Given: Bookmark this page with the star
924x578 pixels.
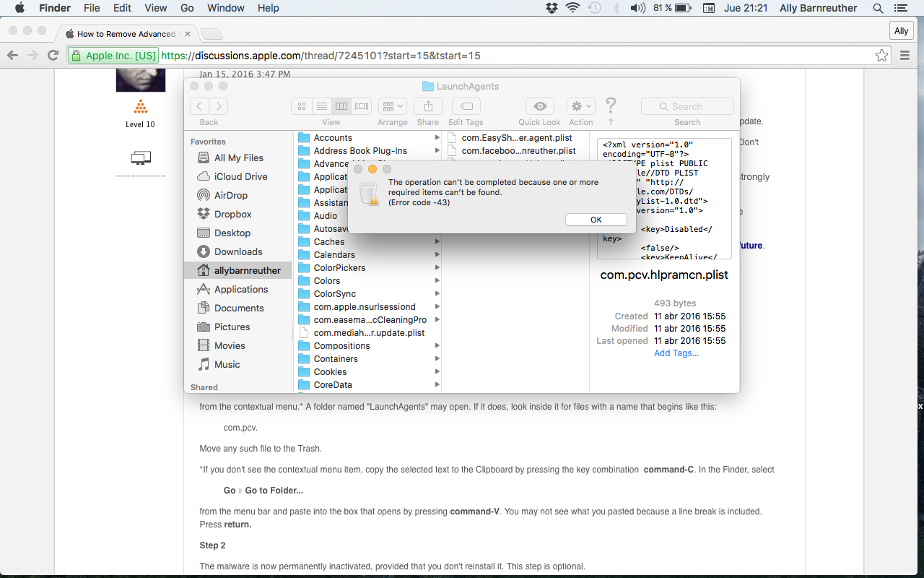Looking at the screenshot, I should pos(881,55).
